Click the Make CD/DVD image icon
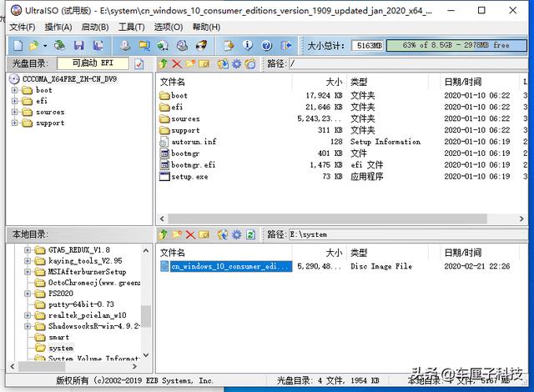Viewport: 534px width, 392px height. point(125,46)
